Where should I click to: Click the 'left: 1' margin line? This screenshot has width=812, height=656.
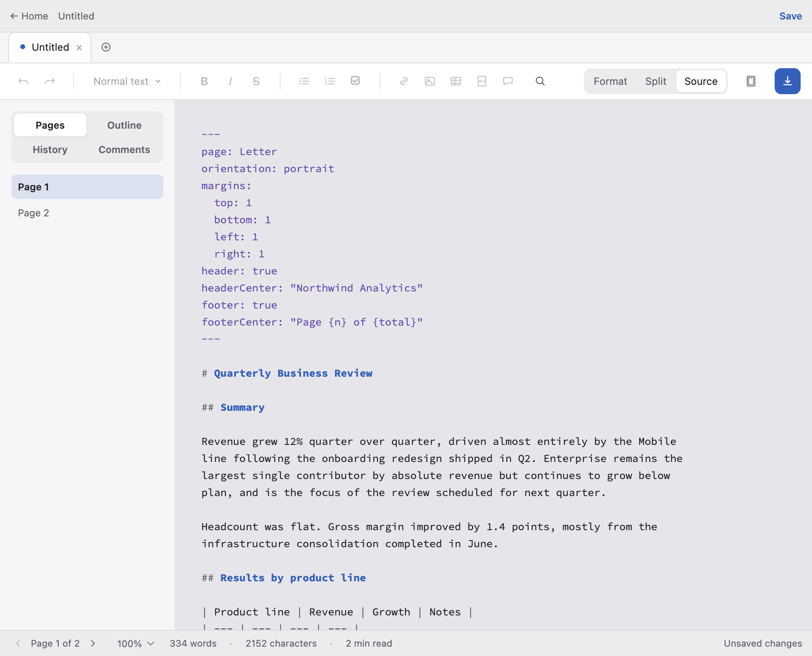point(236,237)
